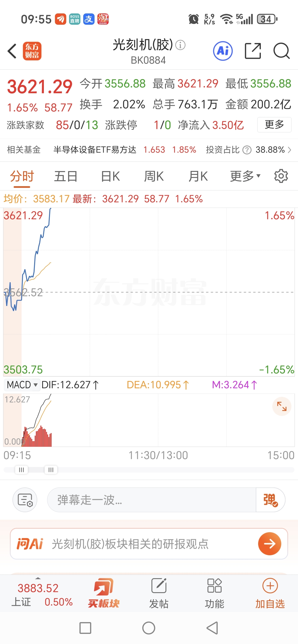Screen dimensions: 298x644
Task: Expand the 更多 chart period dropdown
Action: tap(245, 176)
